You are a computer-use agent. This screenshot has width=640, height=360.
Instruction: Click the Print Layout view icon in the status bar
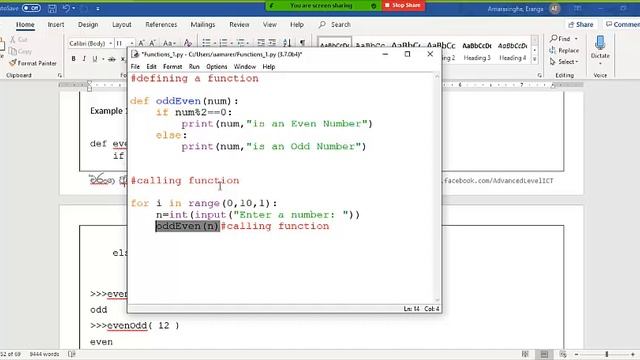544,354
